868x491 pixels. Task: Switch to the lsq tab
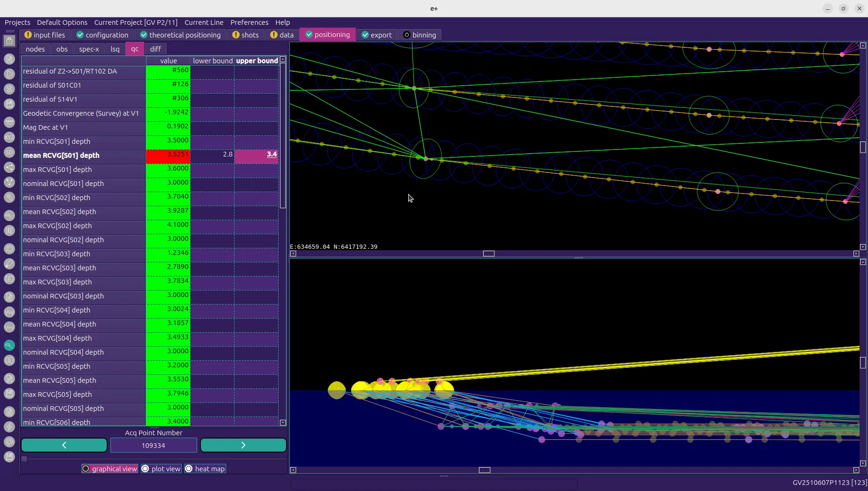(115, 49)
